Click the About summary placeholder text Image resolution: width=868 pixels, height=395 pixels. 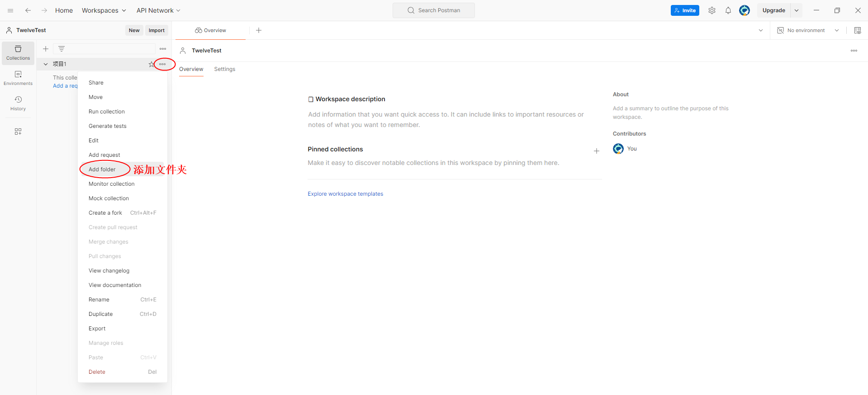click(671, 113)
